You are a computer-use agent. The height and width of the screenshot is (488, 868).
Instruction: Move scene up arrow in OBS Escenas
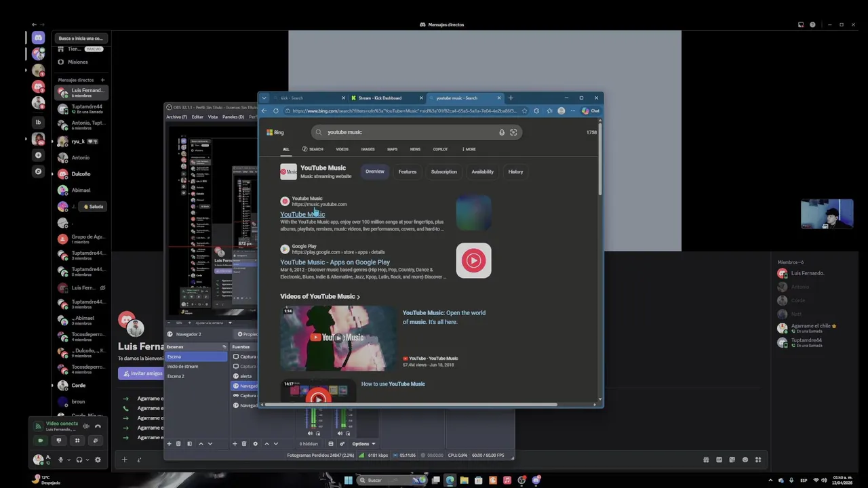click(x=200, y=444)
